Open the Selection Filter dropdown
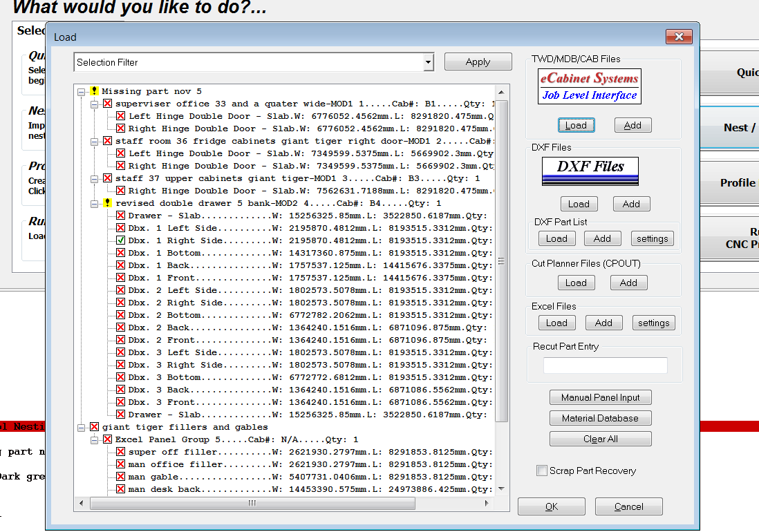Screen dimensions: 759x532 point(429,62)
